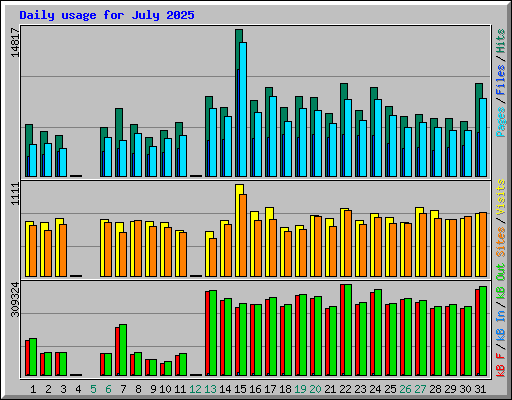Image resolution: width=512 pixels, height=400 pixels.
Task: Click day 4 on the date axis
Action: [x=78, y=389]
